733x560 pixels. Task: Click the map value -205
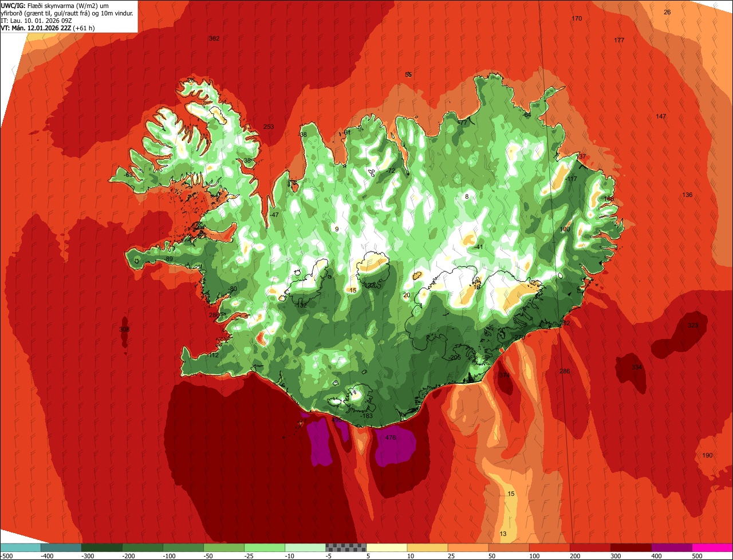pos(455,357)
